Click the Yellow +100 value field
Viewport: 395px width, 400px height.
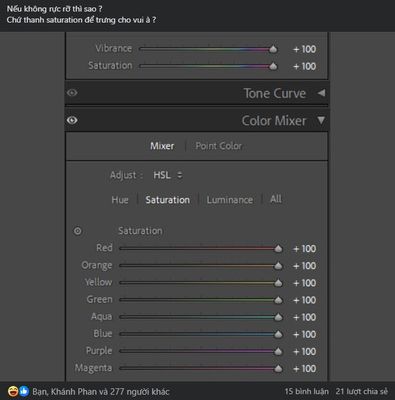pyautogui.click(x=304, y=283)
